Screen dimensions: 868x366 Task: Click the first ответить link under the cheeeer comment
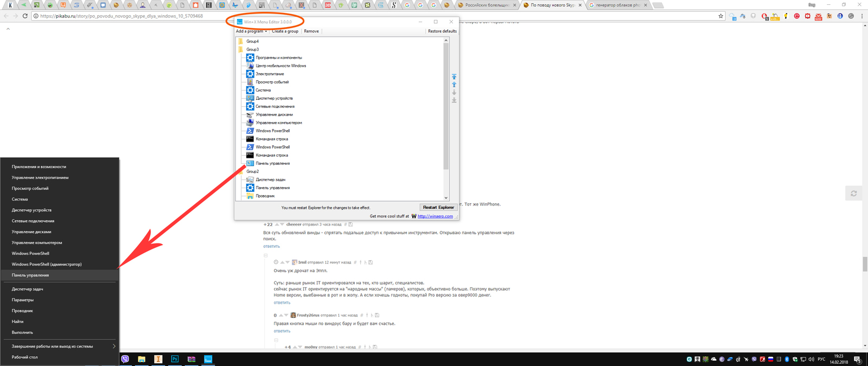click(272, 246)
